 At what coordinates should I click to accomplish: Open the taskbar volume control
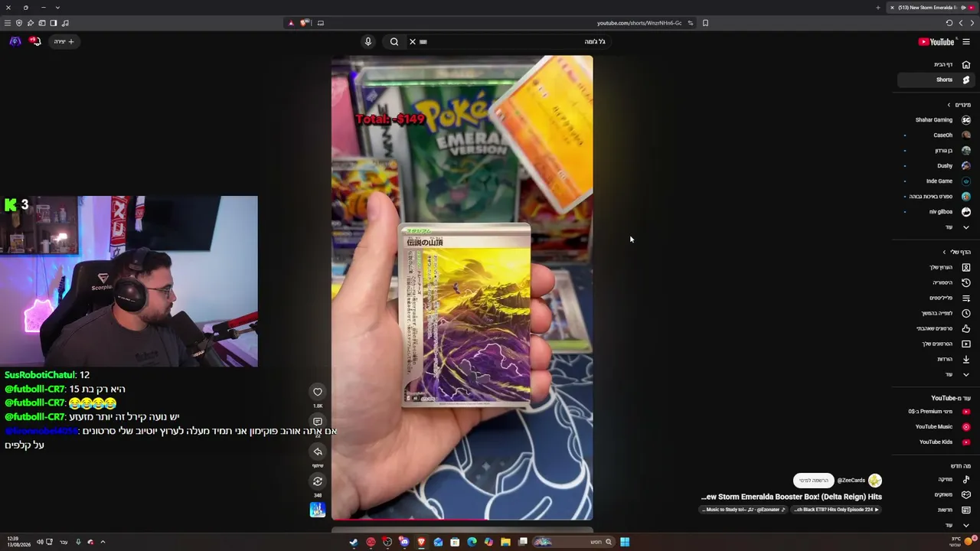tap(40, 542)
